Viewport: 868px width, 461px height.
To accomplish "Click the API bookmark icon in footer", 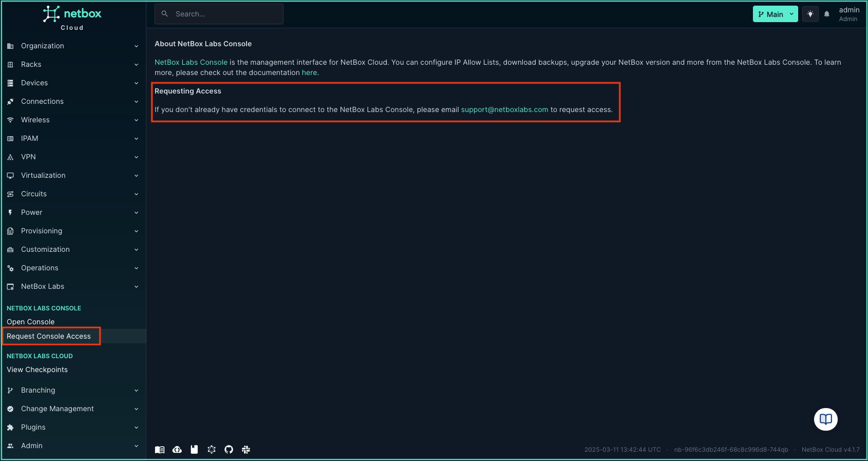I will (x=194, y=450).
